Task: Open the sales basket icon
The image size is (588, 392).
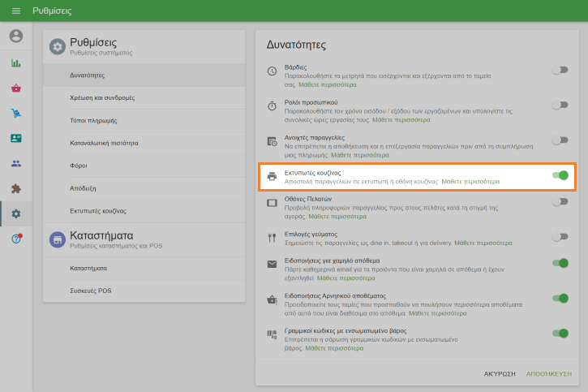Action: pyautogui.click(x=16, y=88)
